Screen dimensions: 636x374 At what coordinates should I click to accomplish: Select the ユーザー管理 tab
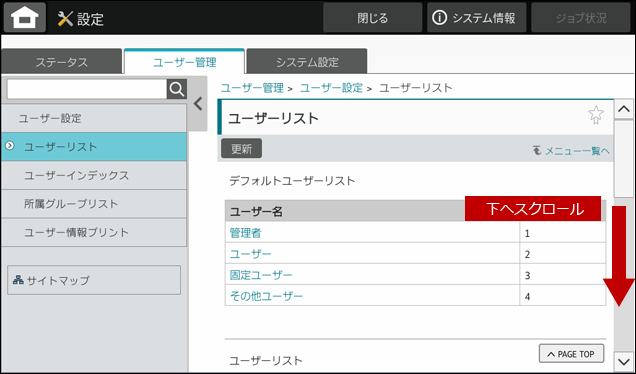click(x=185, y=62)
